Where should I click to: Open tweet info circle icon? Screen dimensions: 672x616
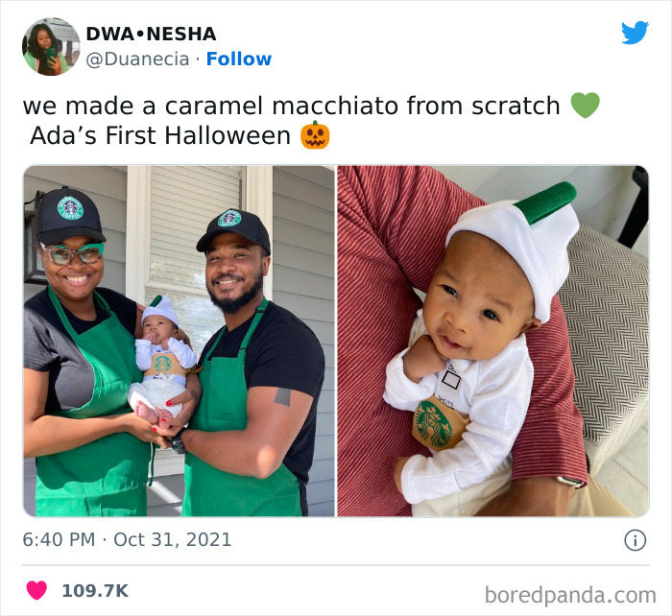pyautogui.click(x=635, y=540)
